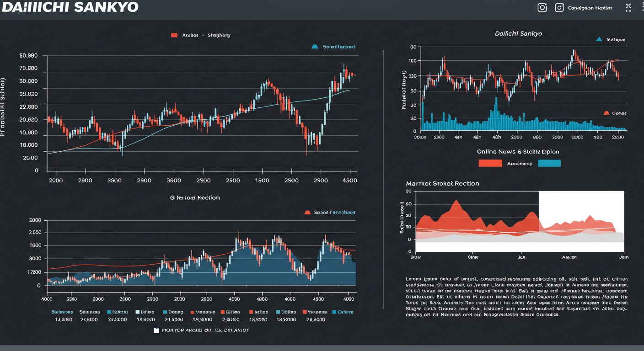Tick the white checkbox below the bottom legend values
The height and width of the screenshot is (351, 644).
click(x=156, y=330)
